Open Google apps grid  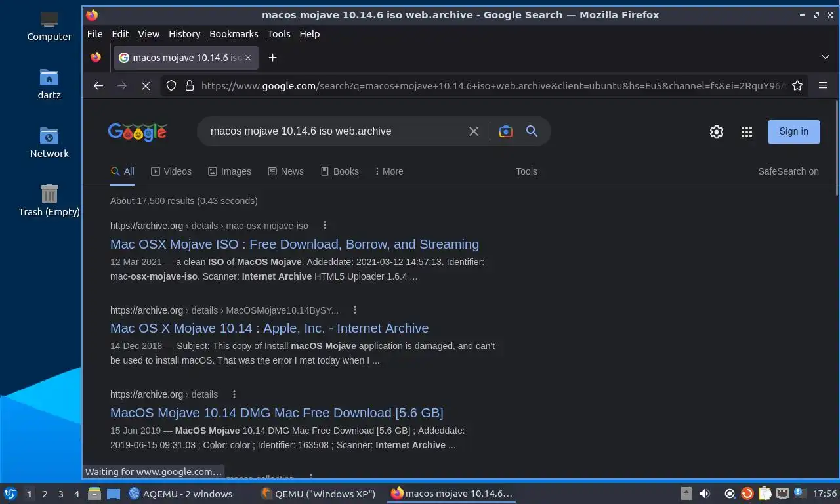tap(746, 132)
